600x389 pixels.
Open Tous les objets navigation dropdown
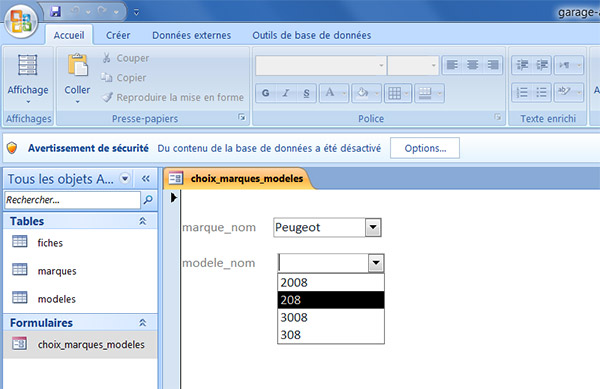(125, 179)
